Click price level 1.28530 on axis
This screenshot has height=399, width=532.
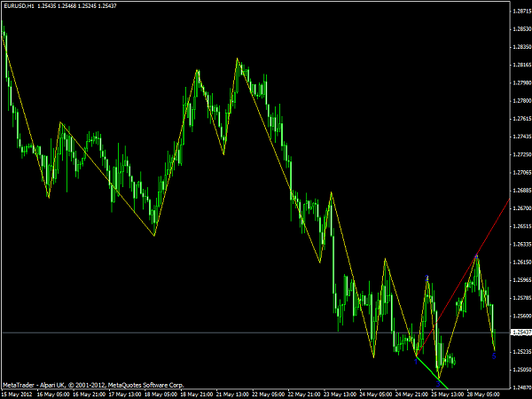click(x=522, y=29)
